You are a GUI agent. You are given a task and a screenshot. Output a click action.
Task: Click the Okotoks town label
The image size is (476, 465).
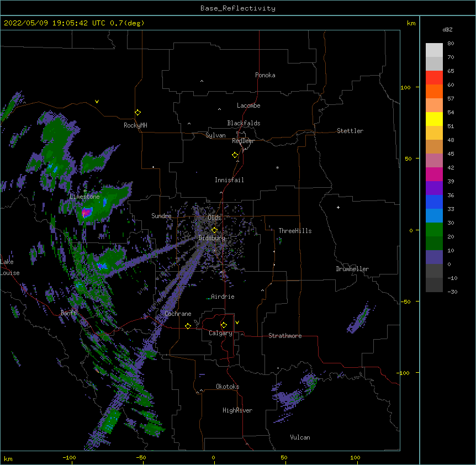click(228, 387)
